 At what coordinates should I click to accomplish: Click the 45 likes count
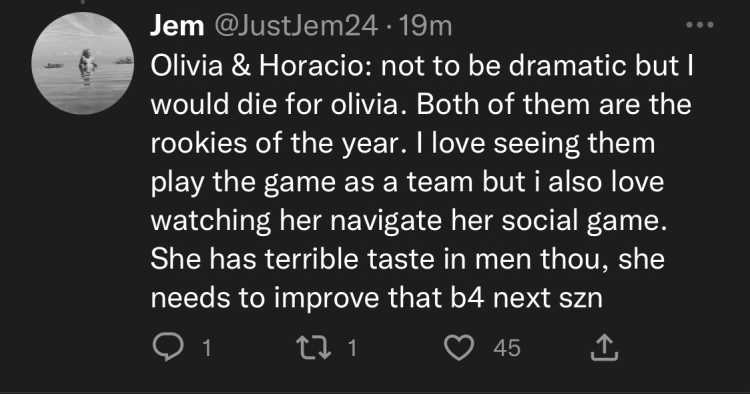click(x=507, y=348)
